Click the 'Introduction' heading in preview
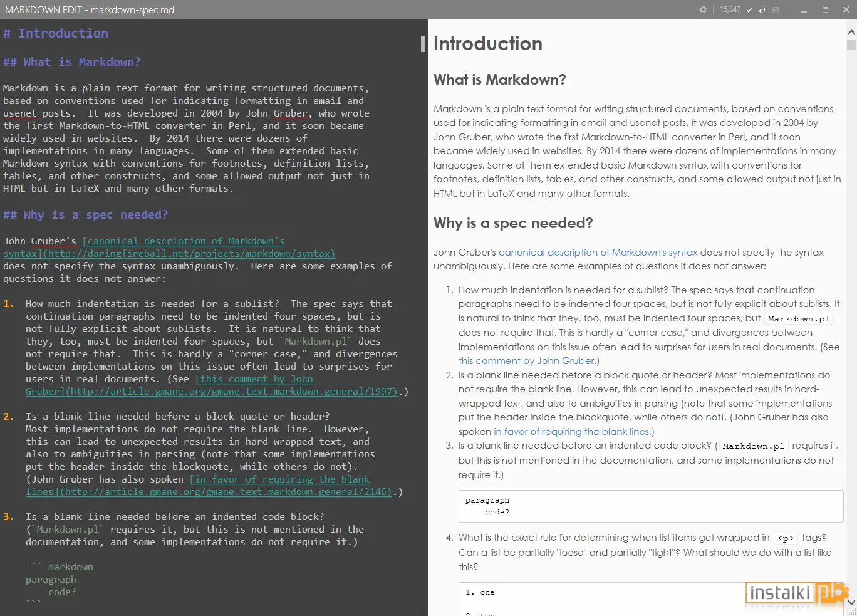This screenshot has width=857, height=616. pyautogui.click(x=488, y=43)
